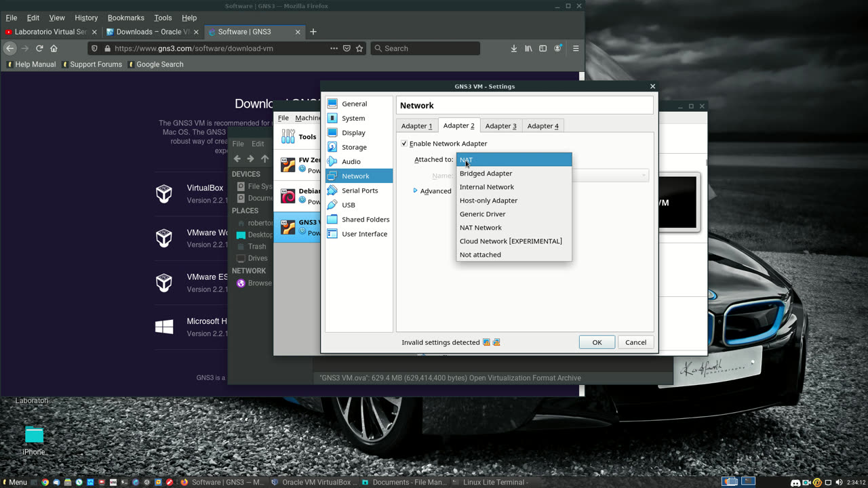Save page to Pocket icon

point(347,49)
